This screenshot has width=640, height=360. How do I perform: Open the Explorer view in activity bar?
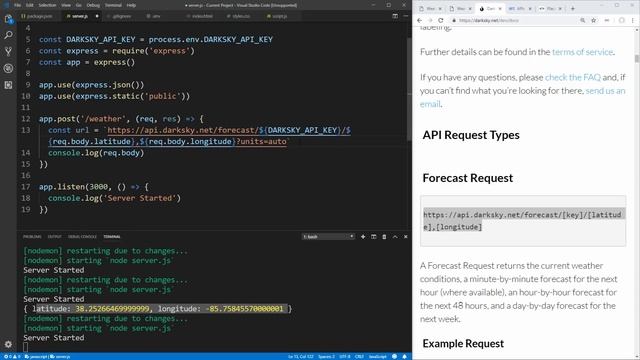(8, 19)
